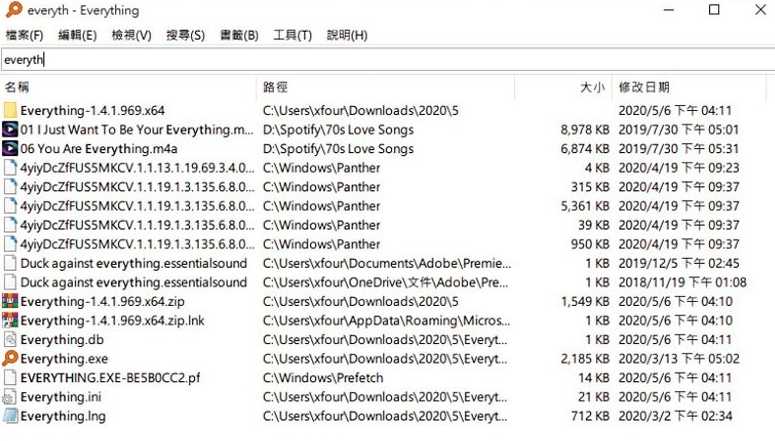Click the date 2018/11/19 下午 01:08
The width and height of the screenshot is (775, 441).
pos(682,282)
